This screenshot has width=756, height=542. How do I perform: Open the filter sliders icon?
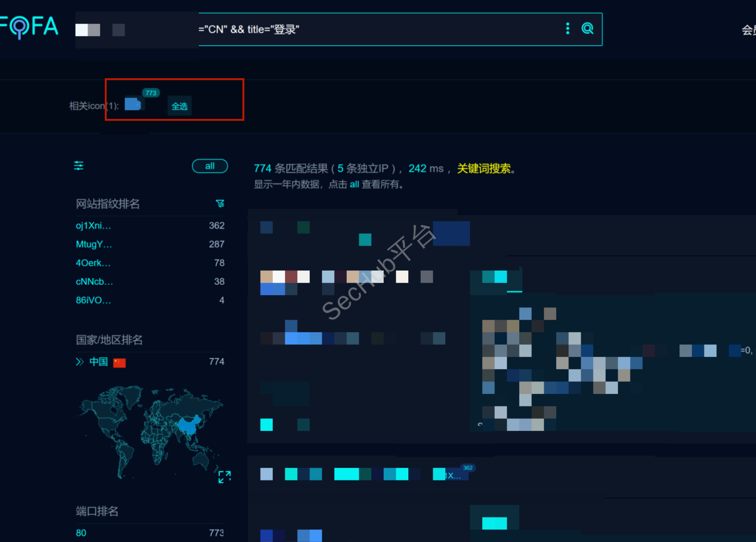click(x=79, y=166)
